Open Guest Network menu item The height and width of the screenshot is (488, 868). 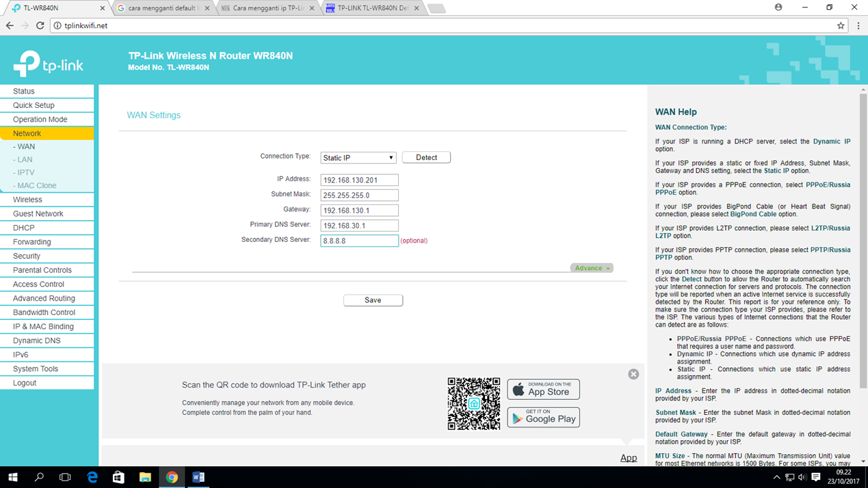pos(47,213)
